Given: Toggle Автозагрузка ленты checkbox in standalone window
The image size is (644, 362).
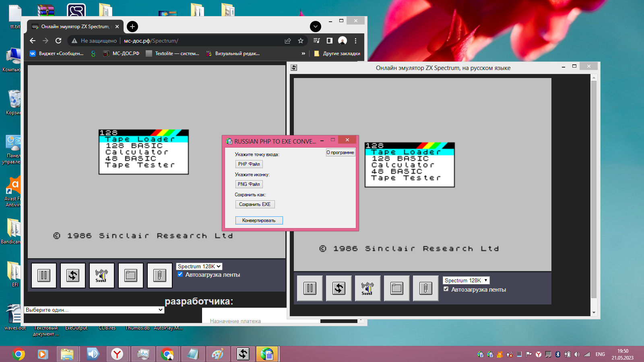Looking at the screenshot, I should click(446, 289).
